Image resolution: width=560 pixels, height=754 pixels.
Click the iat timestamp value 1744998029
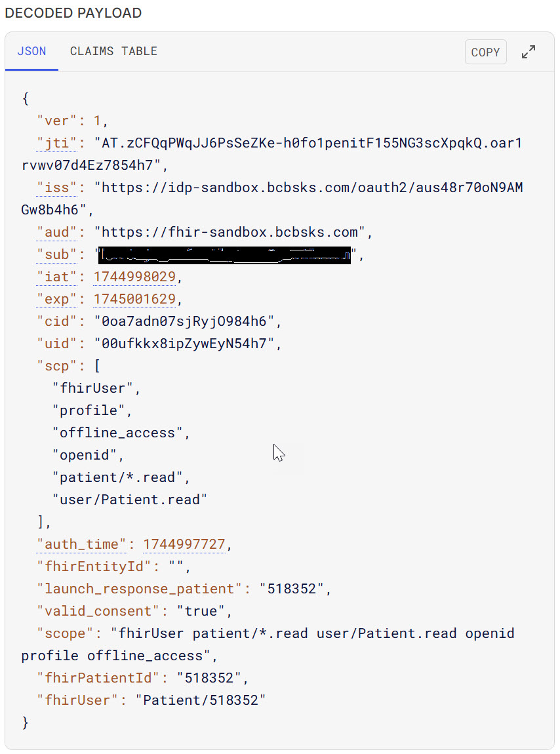tap(134, 277)
